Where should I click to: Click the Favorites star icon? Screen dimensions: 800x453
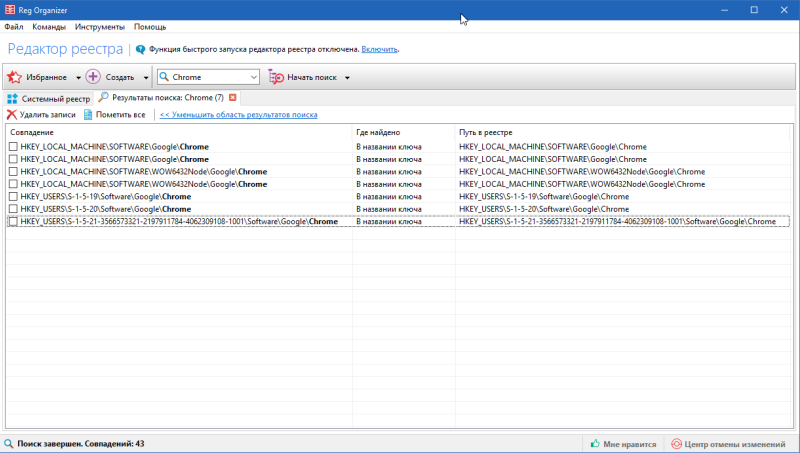coord(14,77)
